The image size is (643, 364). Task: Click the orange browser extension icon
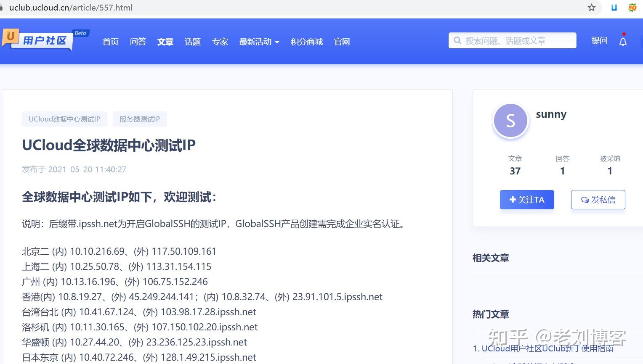tap(632, 7)
